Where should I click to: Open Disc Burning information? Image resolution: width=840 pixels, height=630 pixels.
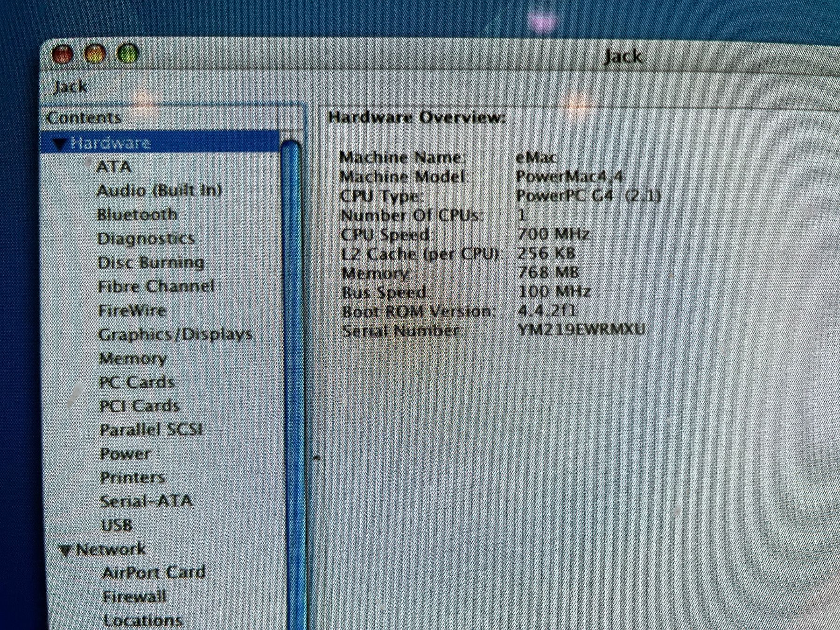(151, 263)
